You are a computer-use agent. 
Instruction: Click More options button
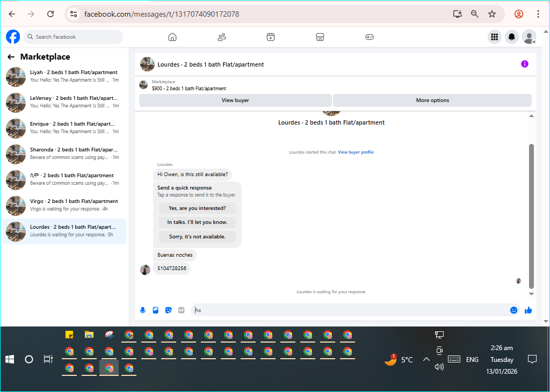coord(432,100)
